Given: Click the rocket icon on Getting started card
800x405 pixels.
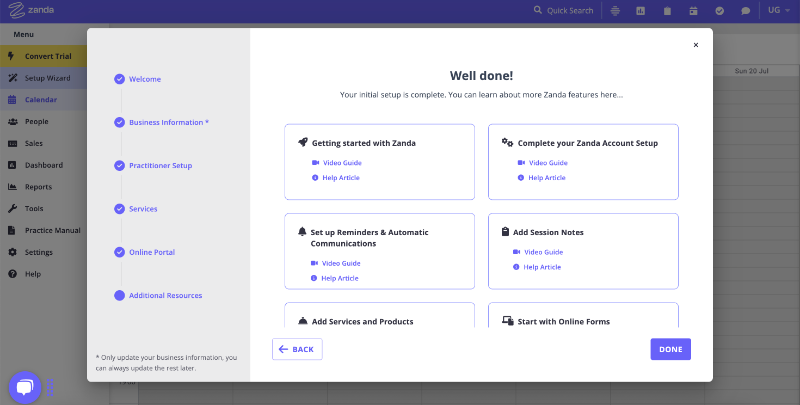Looking at the screenshot, I should tap(303, 142).
